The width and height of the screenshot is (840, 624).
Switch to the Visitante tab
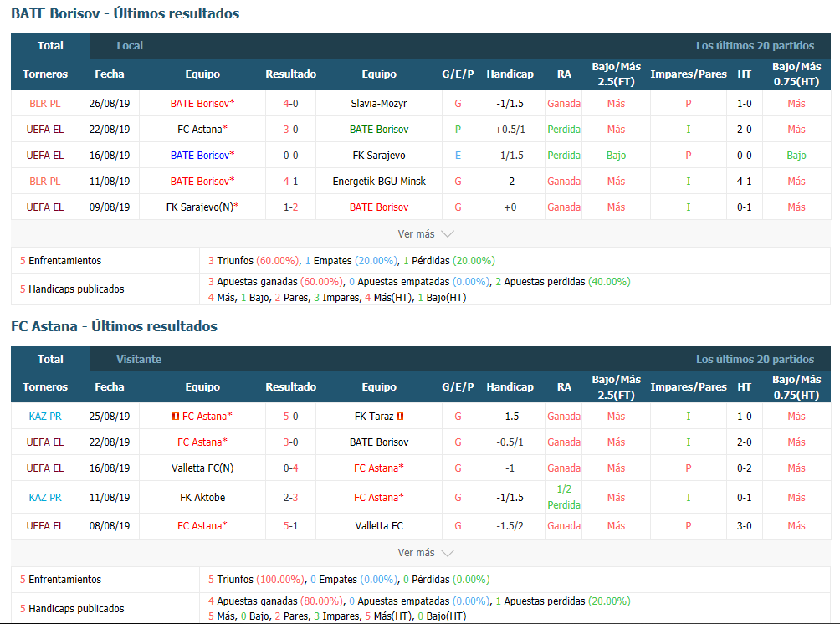coord(139,359)
